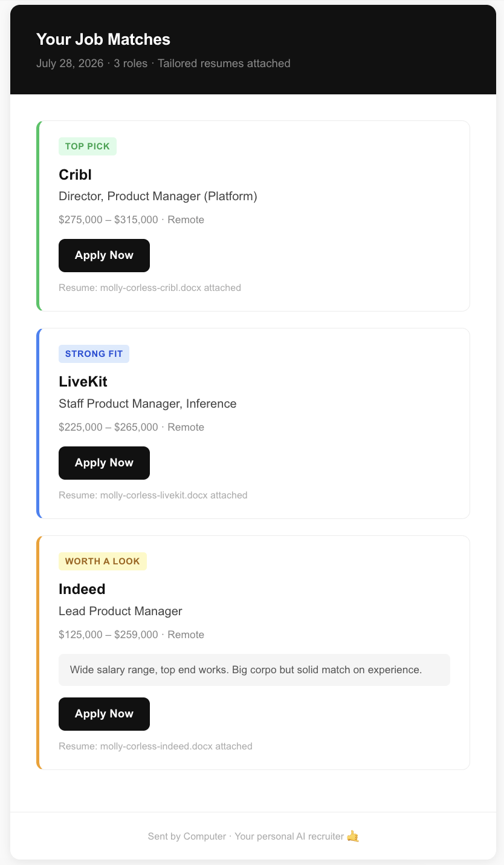Click Staff Product Manager, Inference title
The height and width of the screenshot is (865, 504).
click(x=147, y=403)
